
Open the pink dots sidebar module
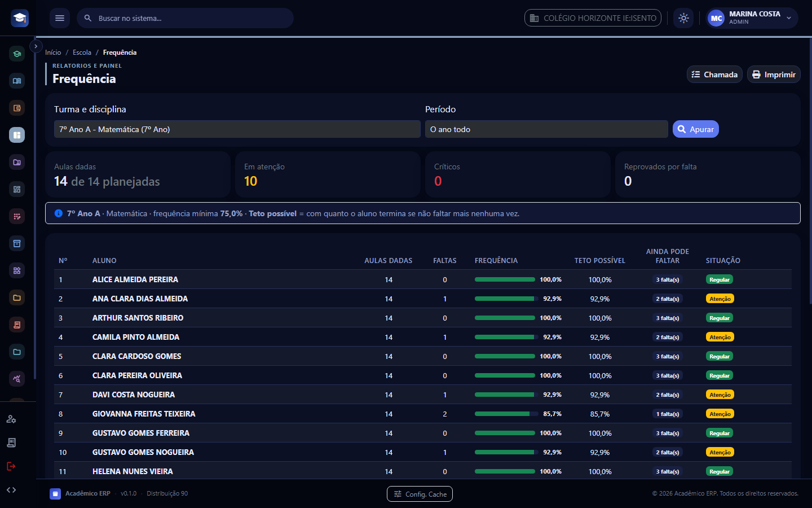click(x=17, y=217)
